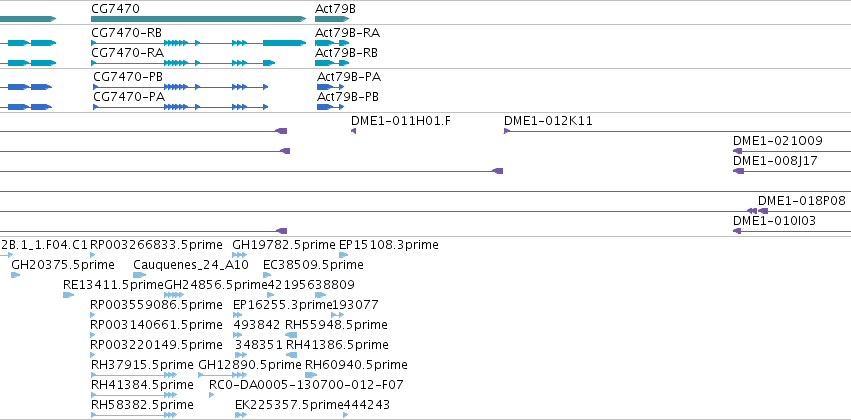Click the GH20375.5prime EST label

[x=63, y=265]
